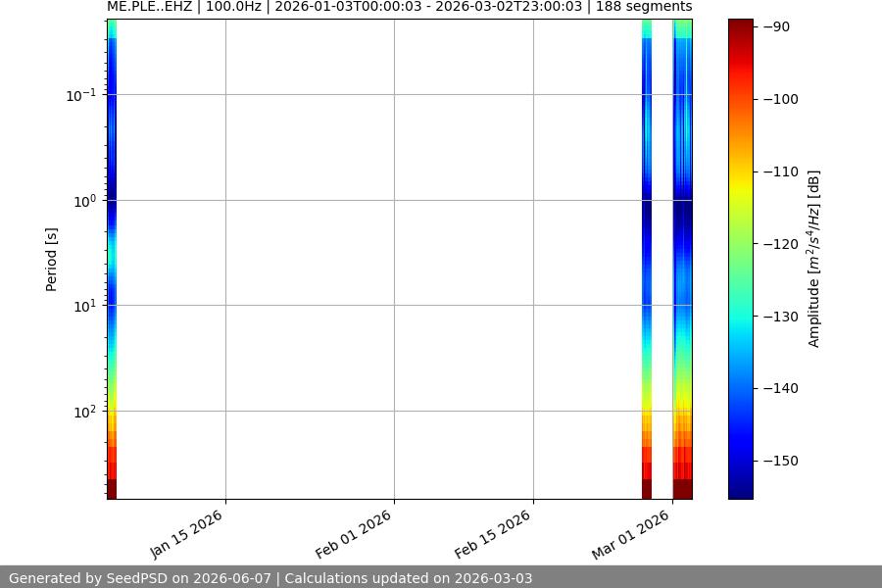The image size is (882, 588).
Task: Click the −100 colorbar tick label
Action: coord(781,99)
